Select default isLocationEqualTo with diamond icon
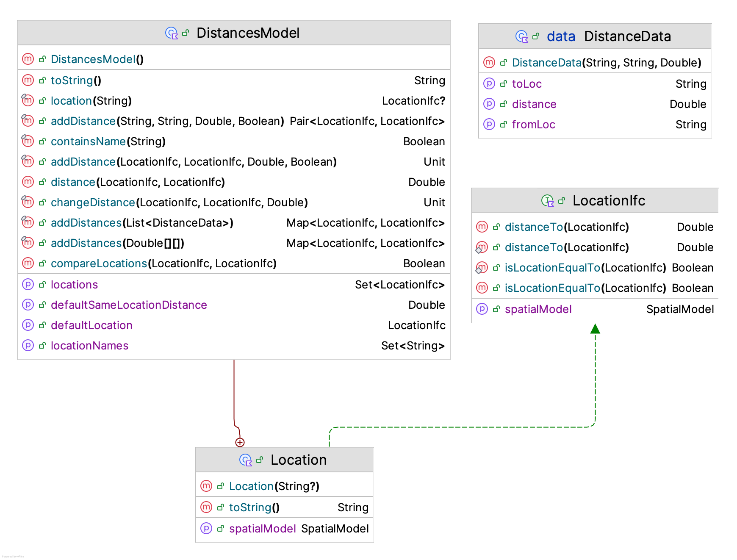 point(585,268)
